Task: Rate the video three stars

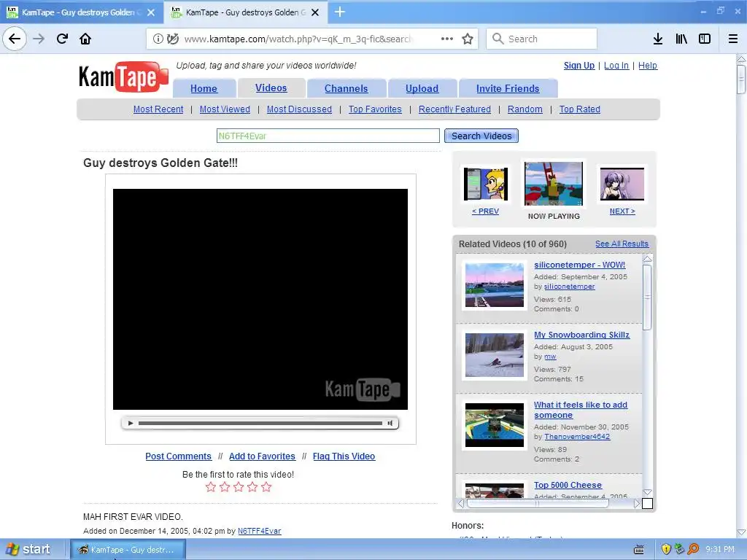Action: point(239,486)
